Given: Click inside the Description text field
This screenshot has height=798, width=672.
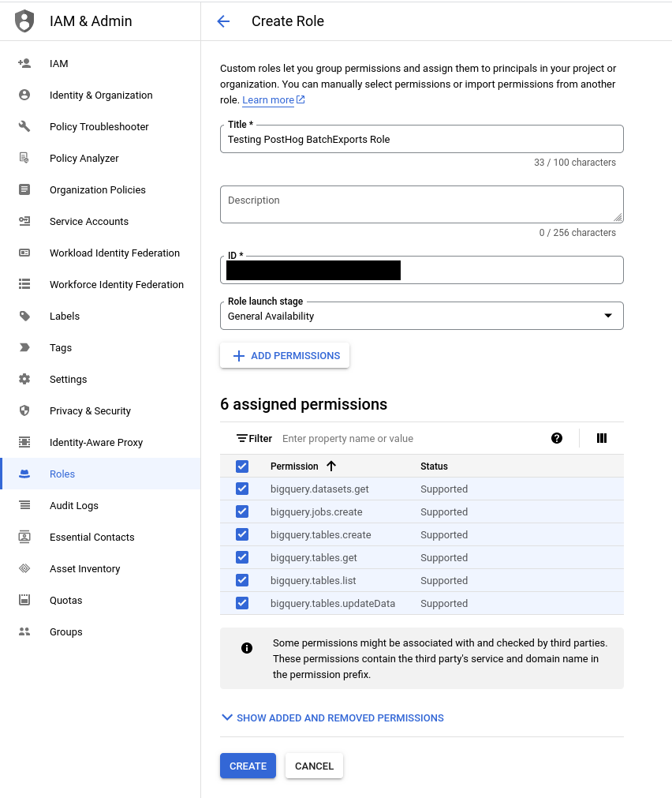Looking at the screenshot, I should coord(421,204).
